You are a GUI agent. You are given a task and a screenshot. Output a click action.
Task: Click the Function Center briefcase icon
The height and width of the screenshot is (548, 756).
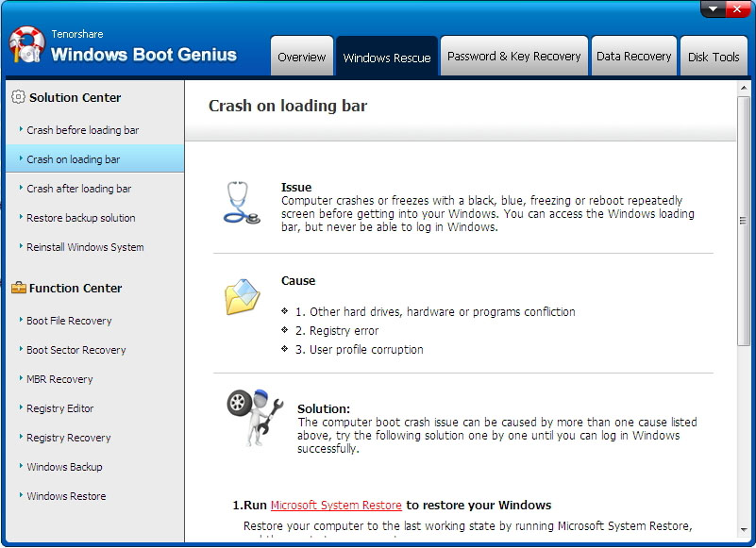(20, 289)
